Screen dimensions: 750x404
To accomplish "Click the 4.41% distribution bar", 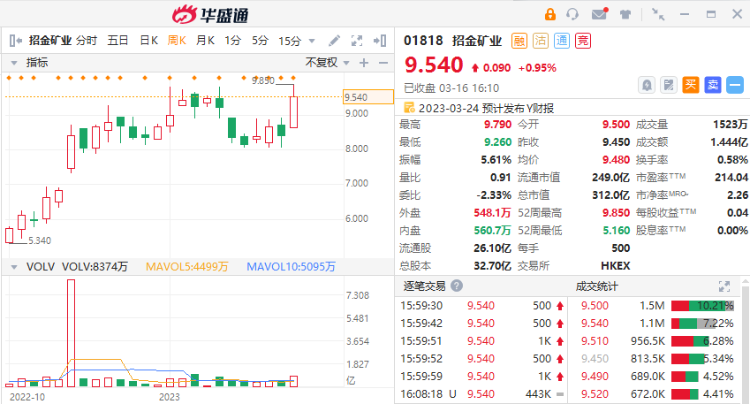I will pos(702,394).
